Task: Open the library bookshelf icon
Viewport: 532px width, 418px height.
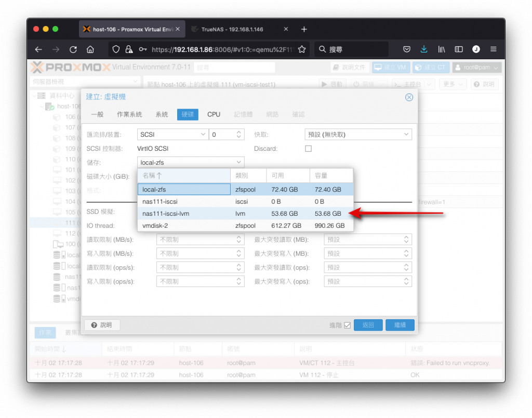Action: click(x=441, y=49)
